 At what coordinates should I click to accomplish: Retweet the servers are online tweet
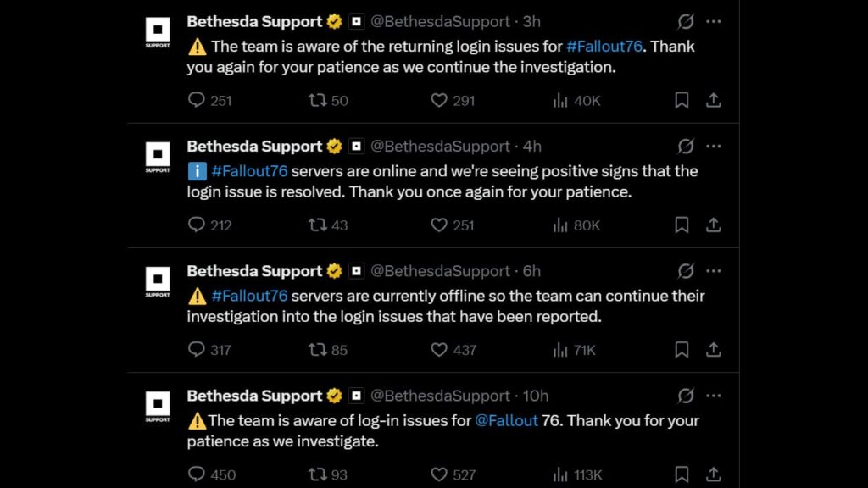click(318, 225)
